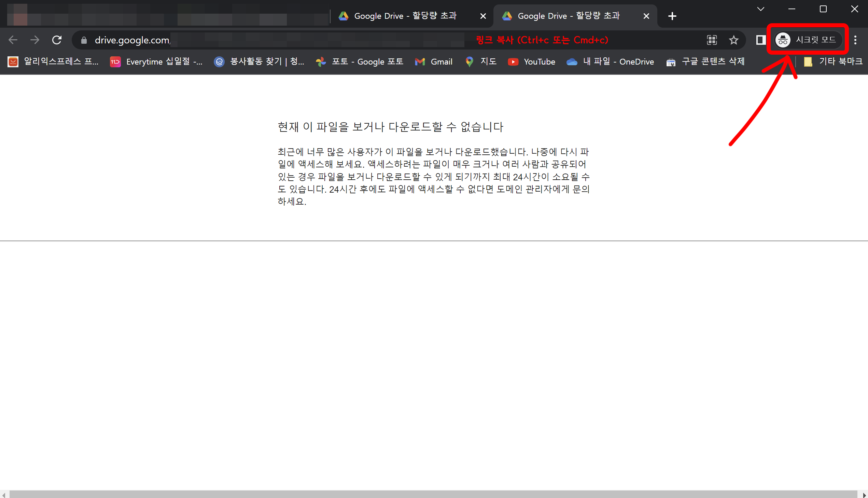This screenshot has width=868, height=498.
Task: Open the tab search chevron dropdown
Action: pos(760,9)
